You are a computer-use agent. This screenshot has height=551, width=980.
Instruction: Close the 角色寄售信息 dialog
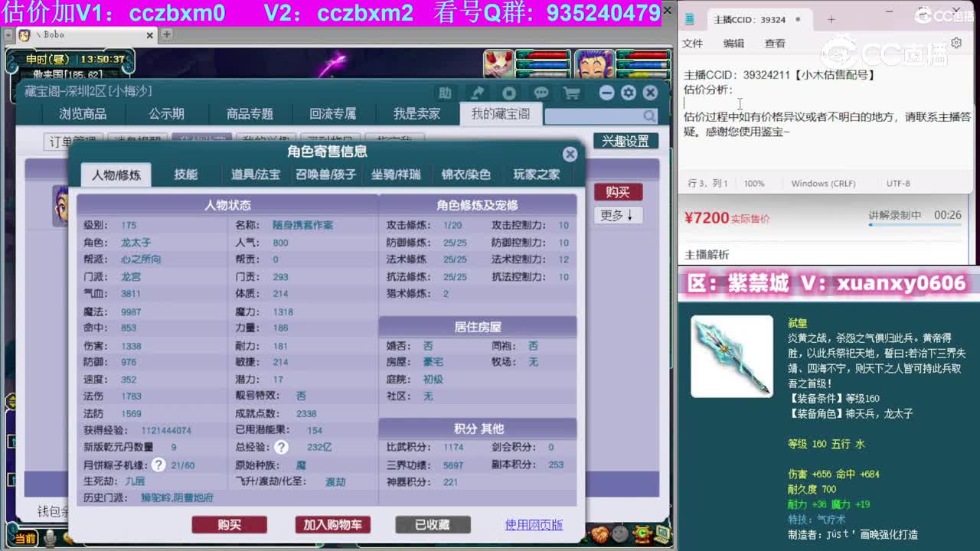pyautogui.click(x=570, y=154)
